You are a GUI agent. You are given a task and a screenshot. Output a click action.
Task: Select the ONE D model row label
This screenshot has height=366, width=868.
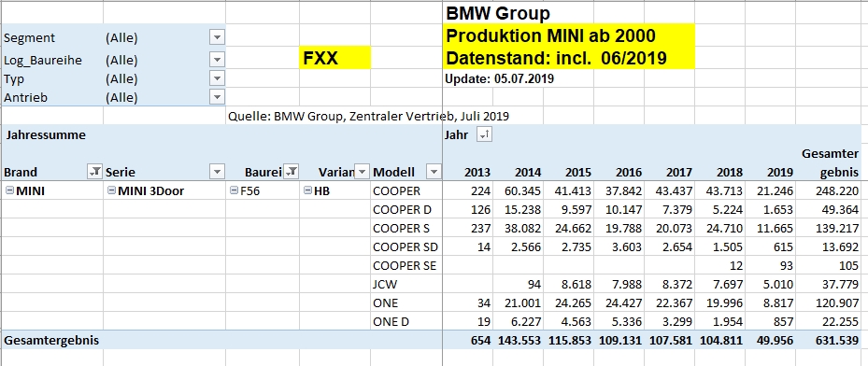391,321
